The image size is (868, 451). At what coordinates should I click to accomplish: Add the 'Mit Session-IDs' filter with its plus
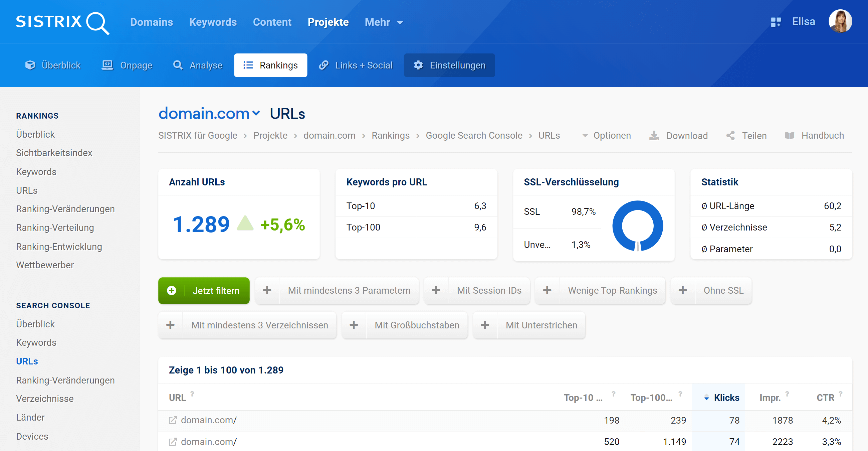coord(436,290)
